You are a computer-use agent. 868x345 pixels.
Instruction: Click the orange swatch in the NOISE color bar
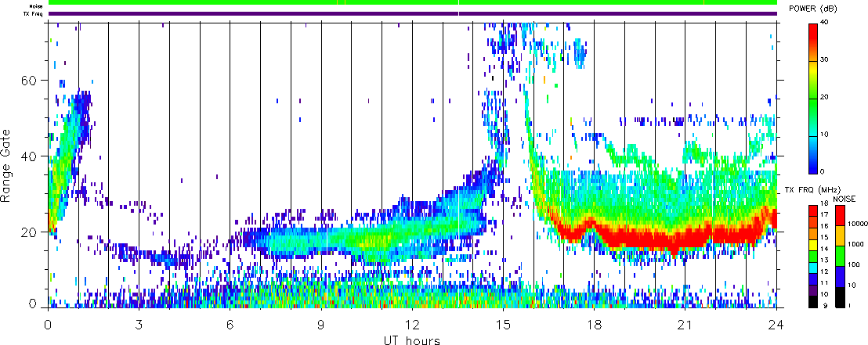(840, 235)
